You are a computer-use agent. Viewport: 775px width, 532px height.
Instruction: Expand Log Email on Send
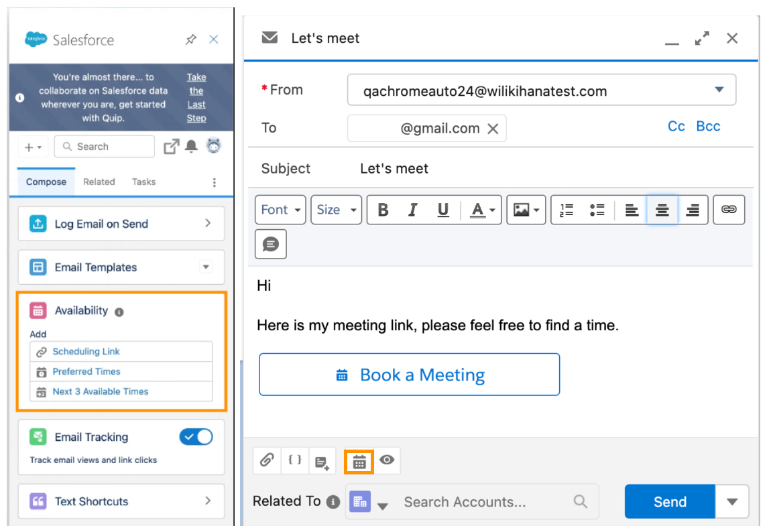click(x=208, y=223)
